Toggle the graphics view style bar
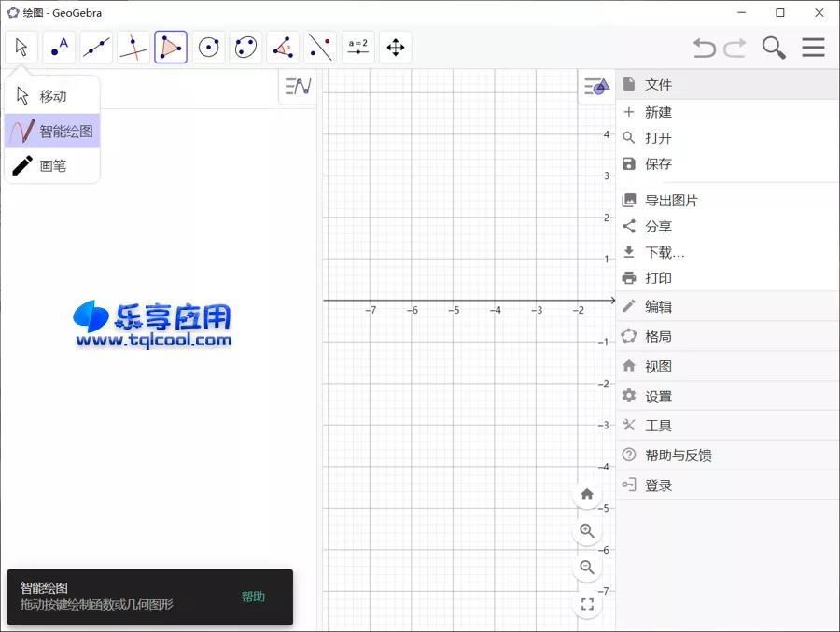 [595, 87]
